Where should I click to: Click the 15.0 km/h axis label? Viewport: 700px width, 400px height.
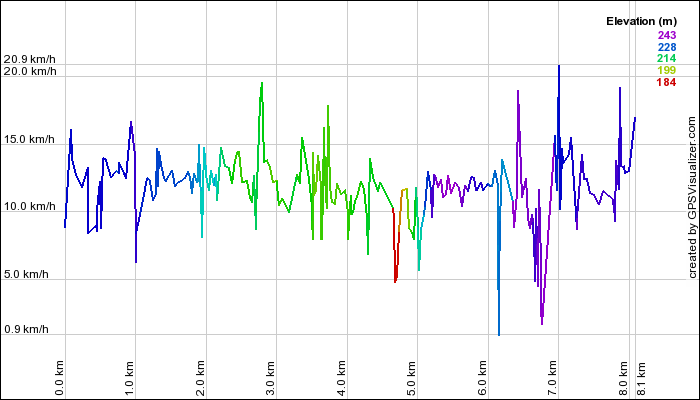[x=29, y=139]
